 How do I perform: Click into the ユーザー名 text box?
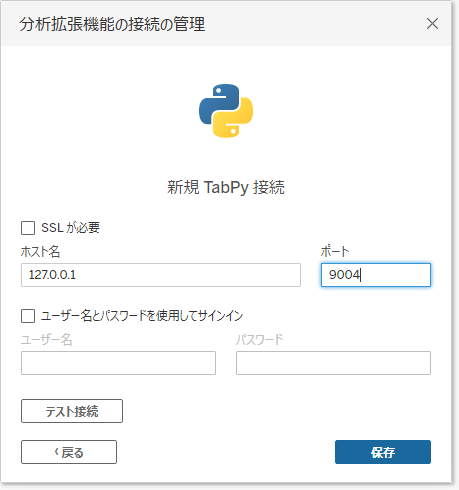pyautogui.click(x=118, y=363)
